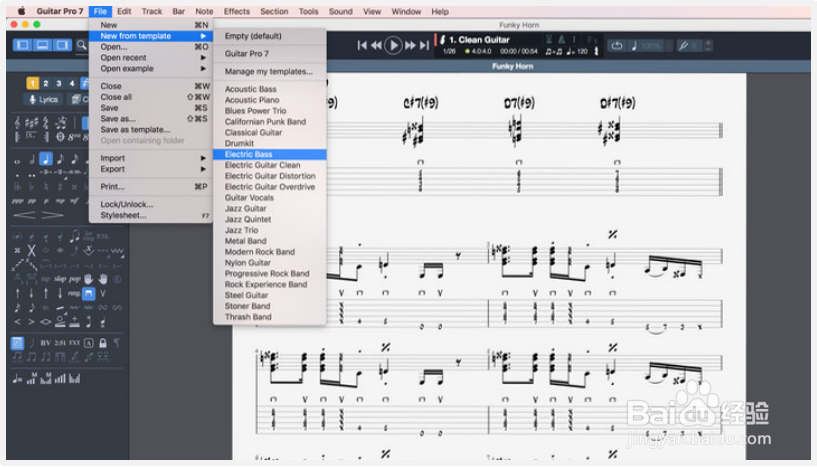817x467 pixels.
Task: Toggle the loop playback button
Action: pos(617,46)
